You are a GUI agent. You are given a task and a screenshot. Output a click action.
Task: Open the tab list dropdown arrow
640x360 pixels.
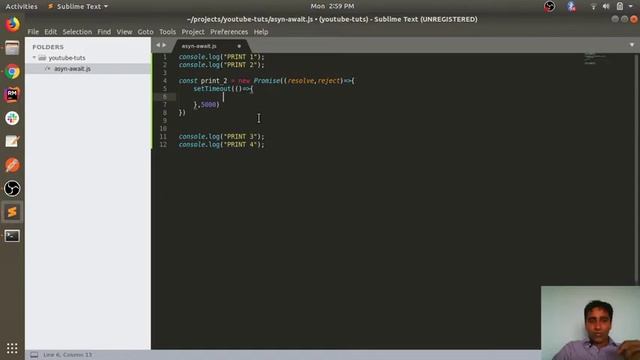pyautogui.click(x=631, y=45)
